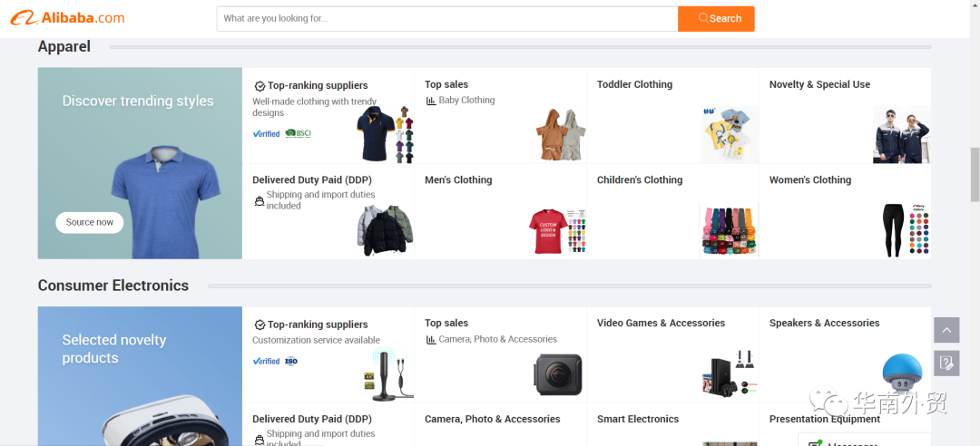Click the black leggings thumbnail
Screen dimensions: 980x446
click(x=905, y=230)
